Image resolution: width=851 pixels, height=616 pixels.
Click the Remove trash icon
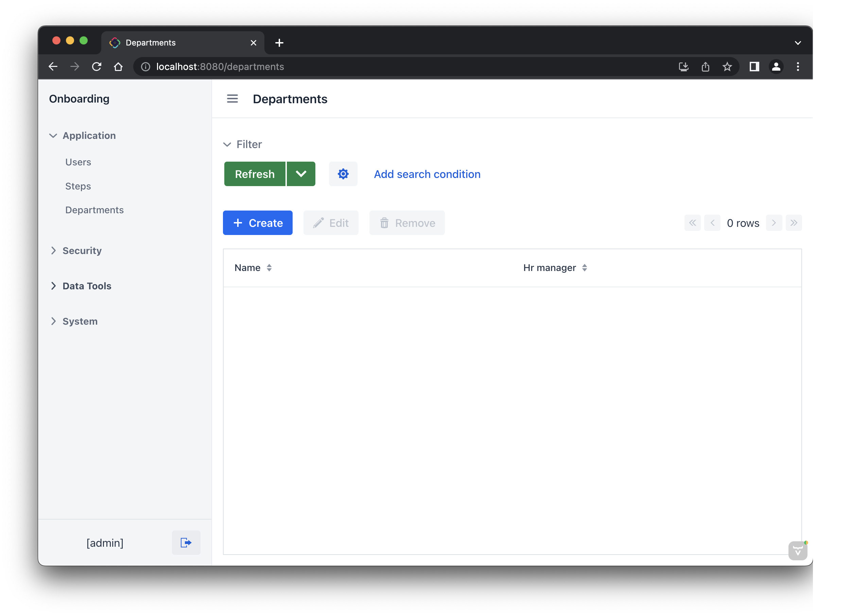(x=384, y=223)
